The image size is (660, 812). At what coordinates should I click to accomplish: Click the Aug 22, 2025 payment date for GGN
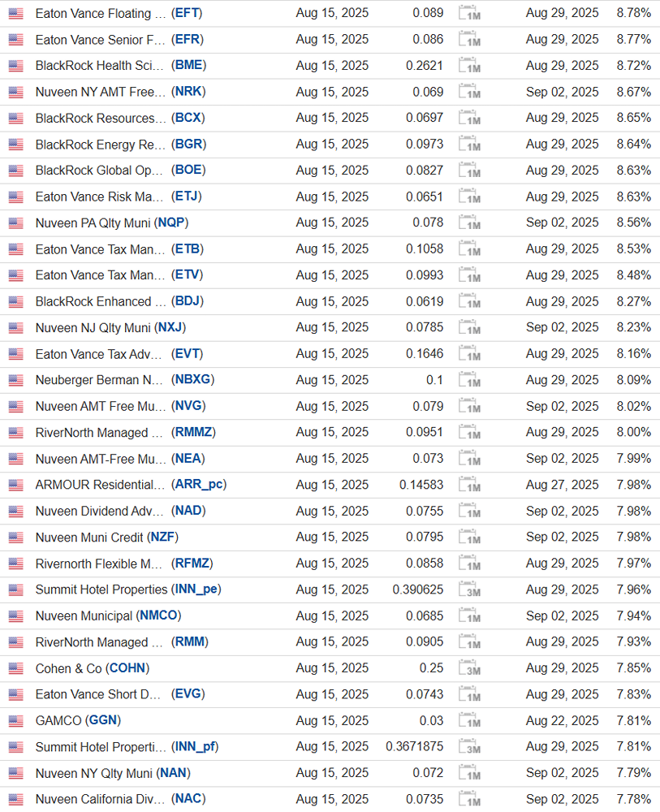coord(562,721)
